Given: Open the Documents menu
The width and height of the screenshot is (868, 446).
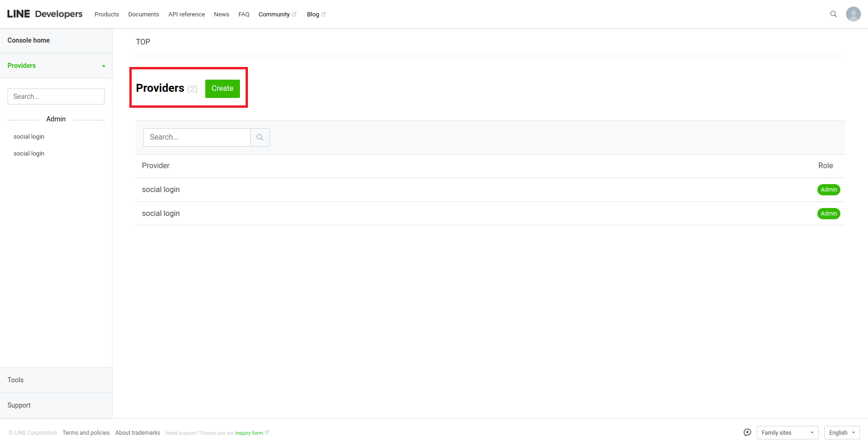Looking at the screenshot, I should tap(143, 15).
